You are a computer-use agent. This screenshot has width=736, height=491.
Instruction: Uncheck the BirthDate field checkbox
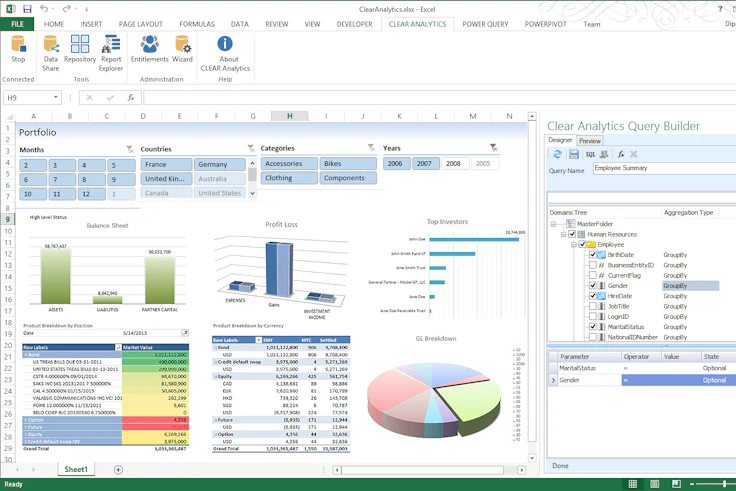[x=593, y=254]
